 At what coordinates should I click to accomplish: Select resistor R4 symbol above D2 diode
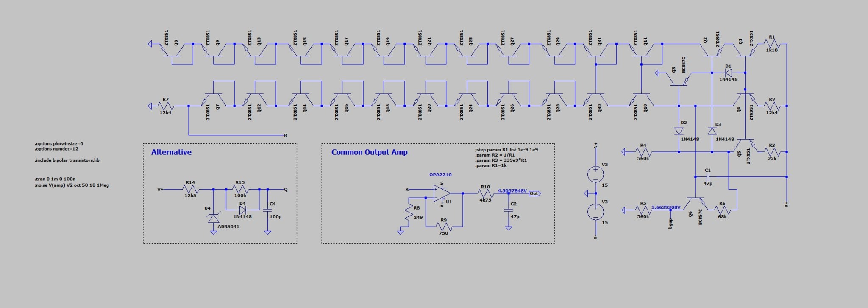[x=643, y=152]
